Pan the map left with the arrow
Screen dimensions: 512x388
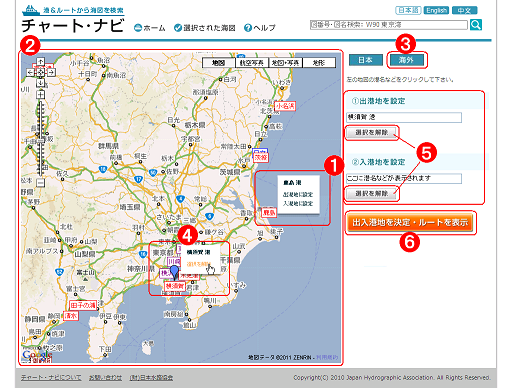(x=30, y=72)
